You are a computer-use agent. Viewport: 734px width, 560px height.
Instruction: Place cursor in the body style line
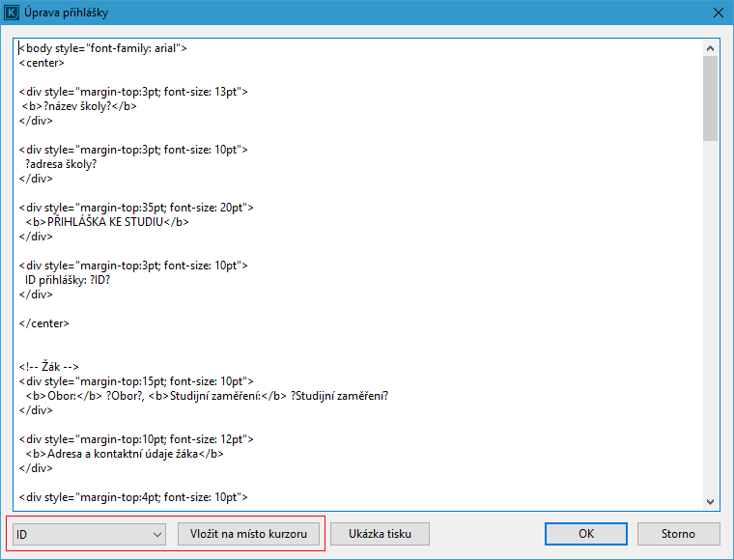click(x=102, y=48)
